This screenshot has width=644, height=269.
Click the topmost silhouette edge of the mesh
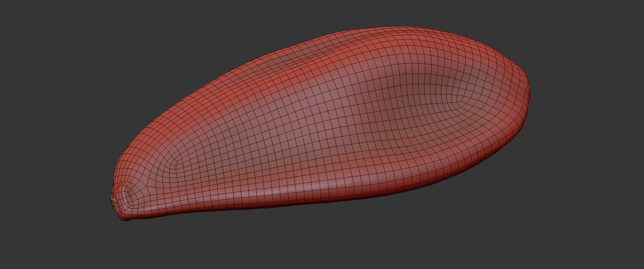(396, 28)
